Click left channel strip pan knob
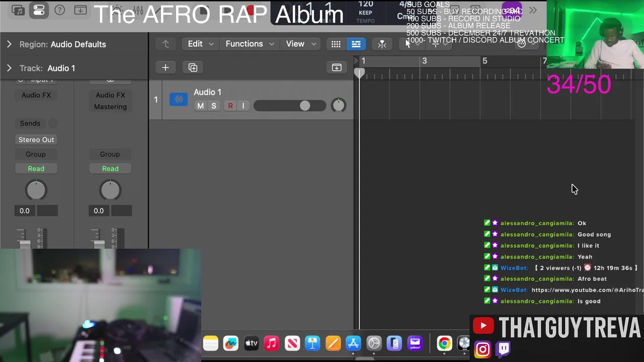 click(36, 190)
